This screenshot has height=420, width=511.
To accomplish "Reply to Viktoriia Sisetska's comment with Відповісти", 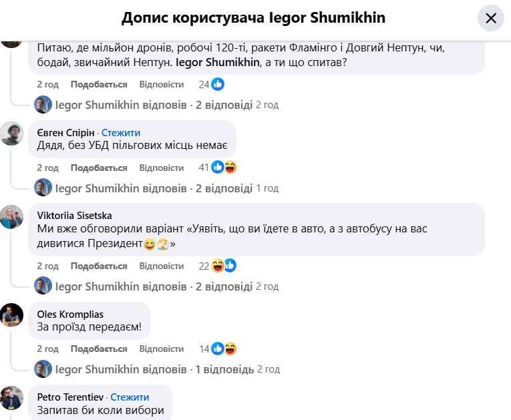I will click(162, 266).
